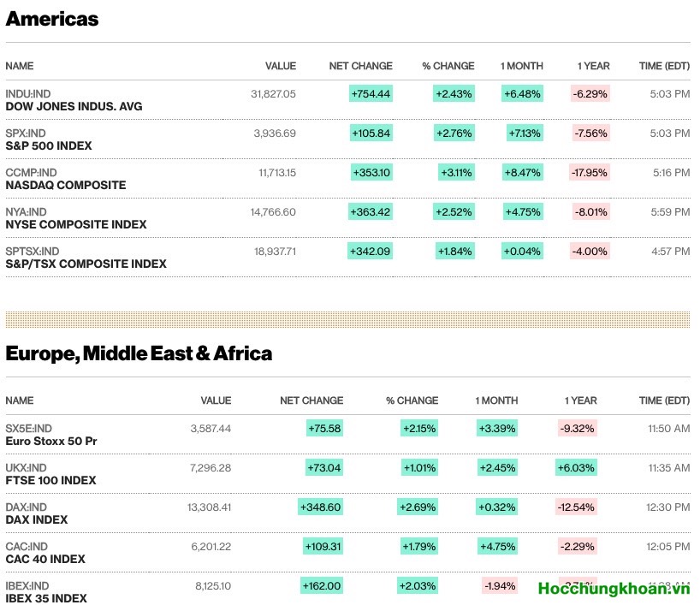Open the Euro Stoxx 50 Pr link
Viewport: 700px width, 605px height.
[51, 442]
